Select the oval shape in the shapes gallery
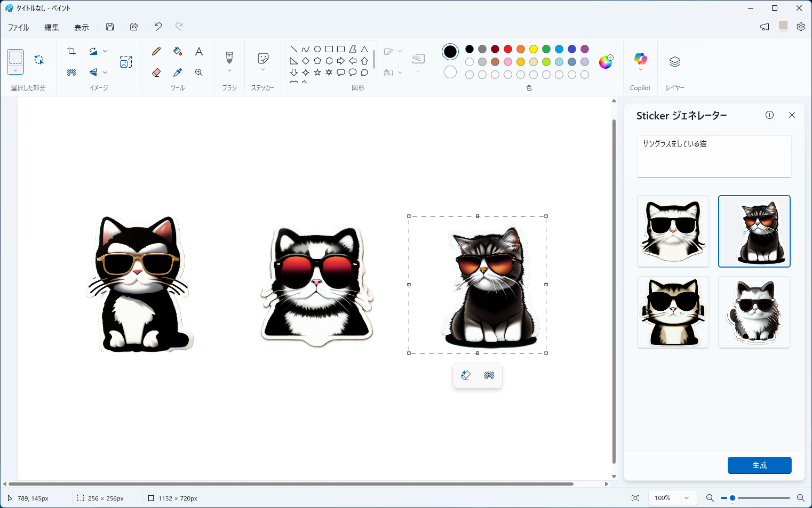 tap(317, 49)
